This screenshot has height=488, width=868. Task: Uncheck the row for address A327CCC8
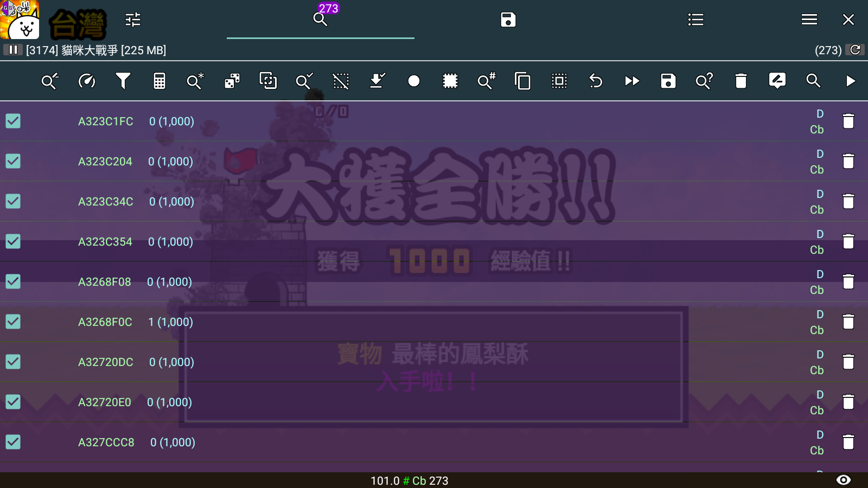[x=13, y=442]
